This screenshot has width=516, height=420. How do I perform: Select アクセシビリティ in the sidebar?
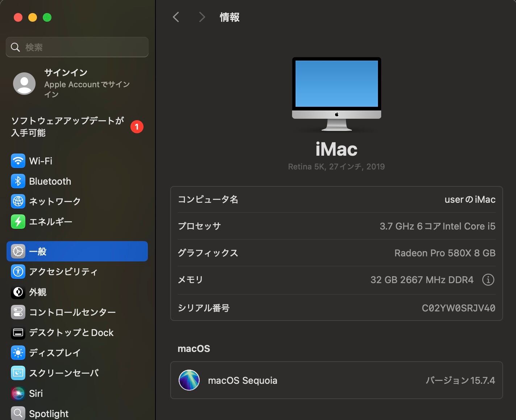pyautogui.click(x=77, y=272)
